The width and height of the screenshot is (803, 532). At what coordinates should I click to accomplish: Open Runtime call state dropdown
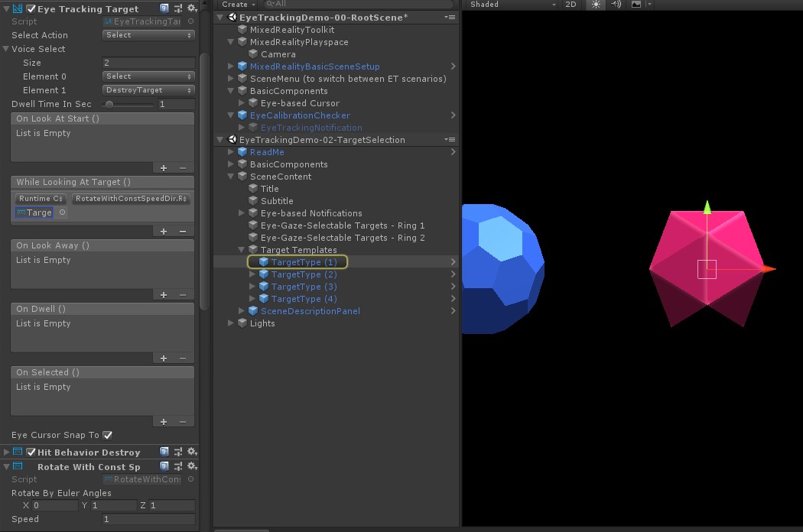[x=41, y=198]
